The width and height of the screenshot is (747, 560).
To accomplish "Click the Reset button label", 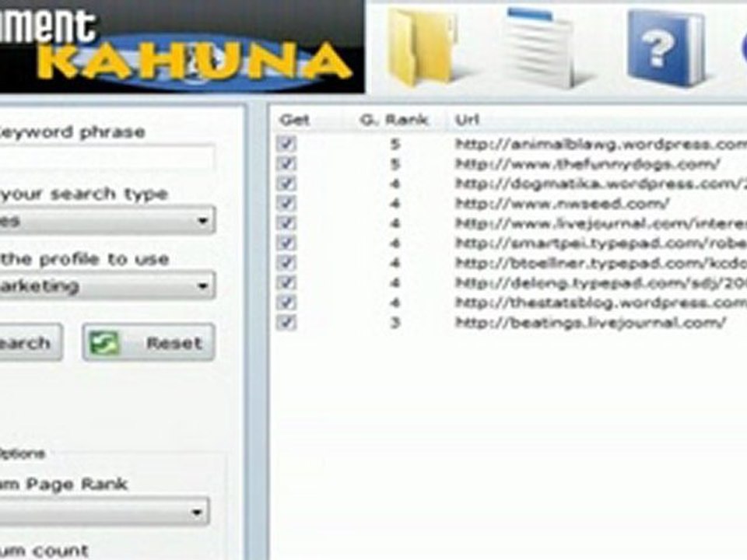I will pyautogui.click(x=174, y=343).
